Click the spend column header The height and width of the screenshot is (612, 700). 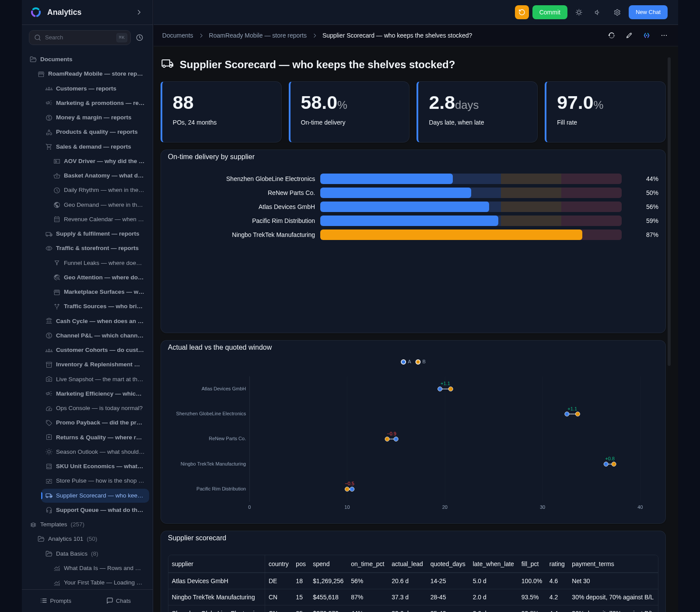click(x=321, y=564)
